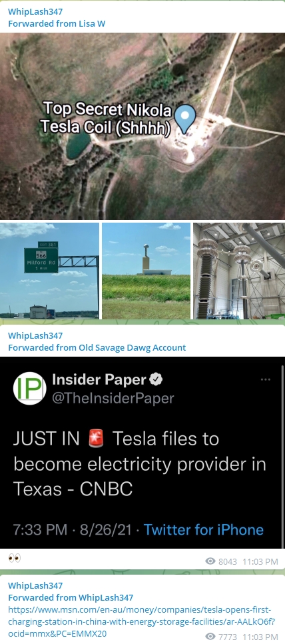The height and width of the screenshot is (644, 285).
Task: Click the Twitter for iPhone link
Action: tap(203, 529)
